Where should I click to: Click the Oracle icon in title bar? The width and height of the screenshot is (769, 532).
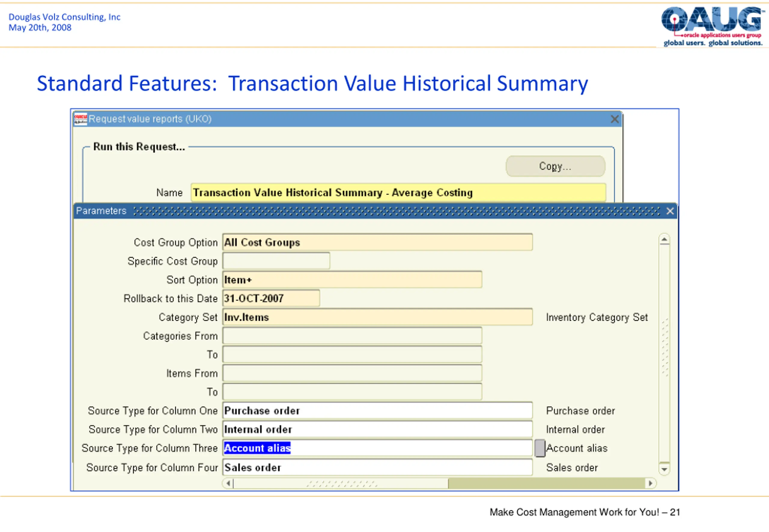(x=81, y=119)
